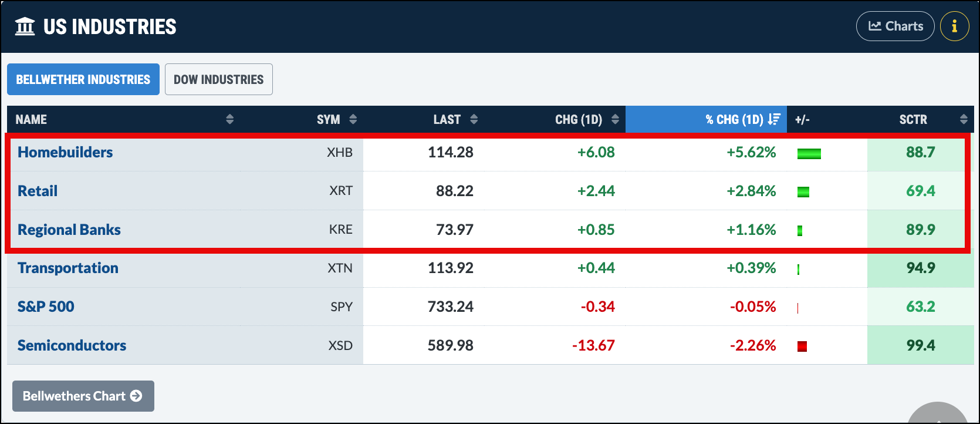Screen dimensions: 980x424
Task: Click the Retail change value +2.44
Action: coord(596,191)
